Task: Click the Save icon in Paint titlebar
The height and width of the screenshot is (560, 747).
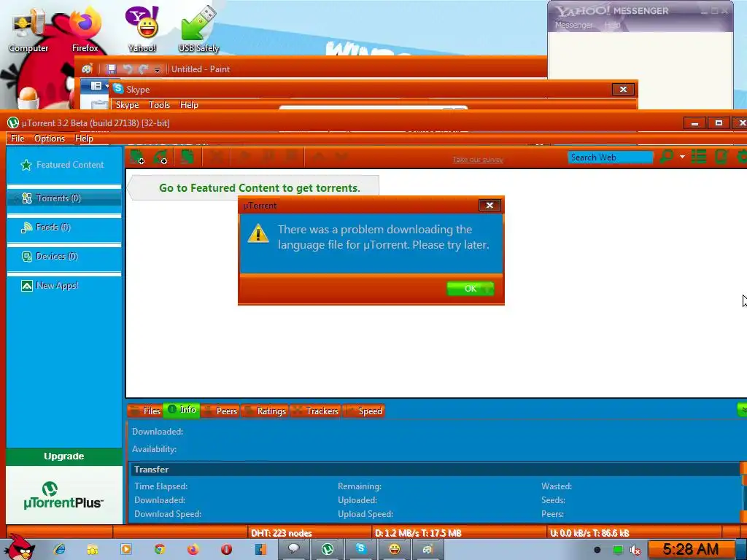Action: point(111,69)
